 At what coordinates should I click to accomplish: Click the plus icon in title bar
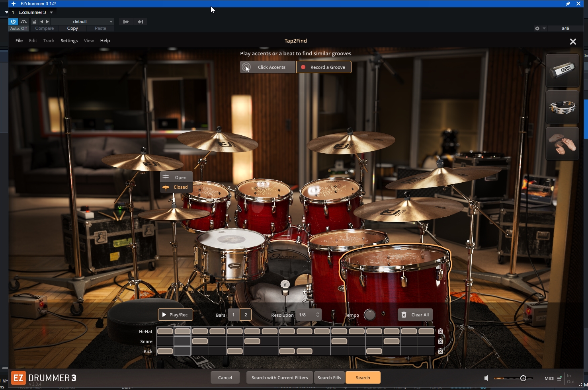(x=14, y=4)
